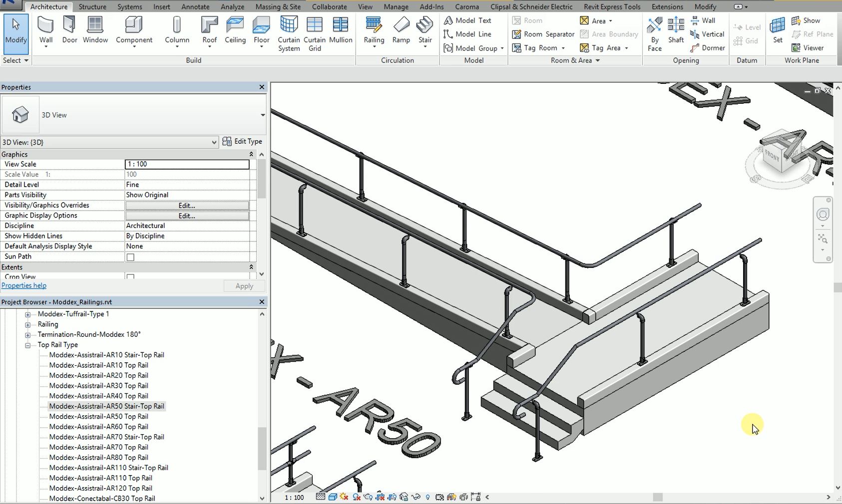Select Moddex-Assistrail-AR50 Stair-Top Rail item
This screenshot has width=842, height=504.
point(106,406)
